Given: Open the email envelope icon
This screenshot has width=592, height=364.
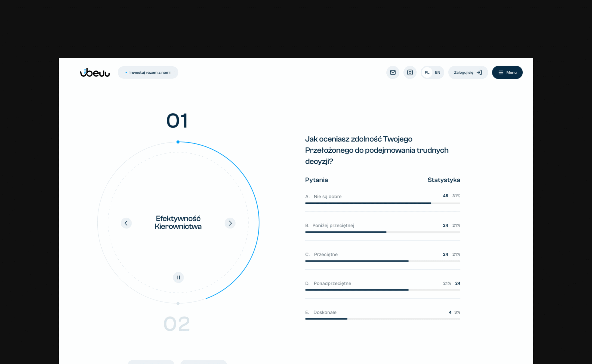Looking at the screenshot, I should click(x=393, y=73).
